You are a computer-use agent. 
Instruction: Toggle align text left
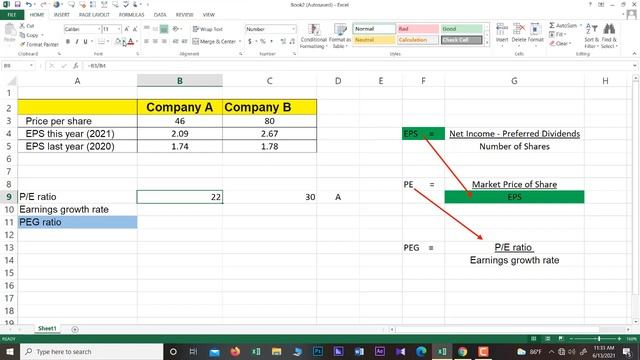point(146,41)
